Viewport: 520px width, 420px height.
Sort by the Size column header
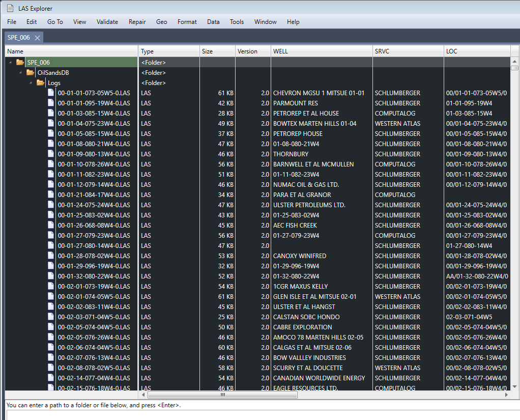coord(218,51)
